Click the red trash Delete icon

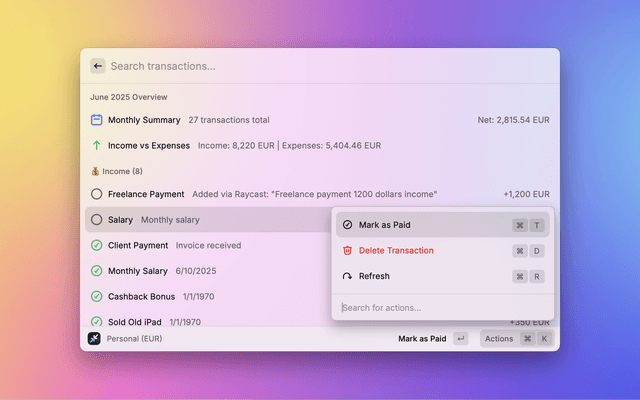(347, 251)
